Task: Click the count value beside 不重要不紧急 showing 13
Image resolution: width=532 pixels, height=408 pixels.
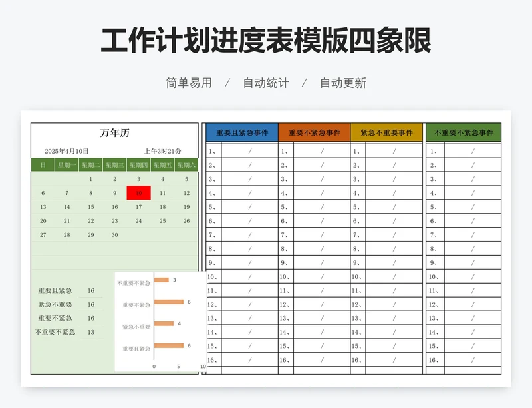Action: coord(91,332)
